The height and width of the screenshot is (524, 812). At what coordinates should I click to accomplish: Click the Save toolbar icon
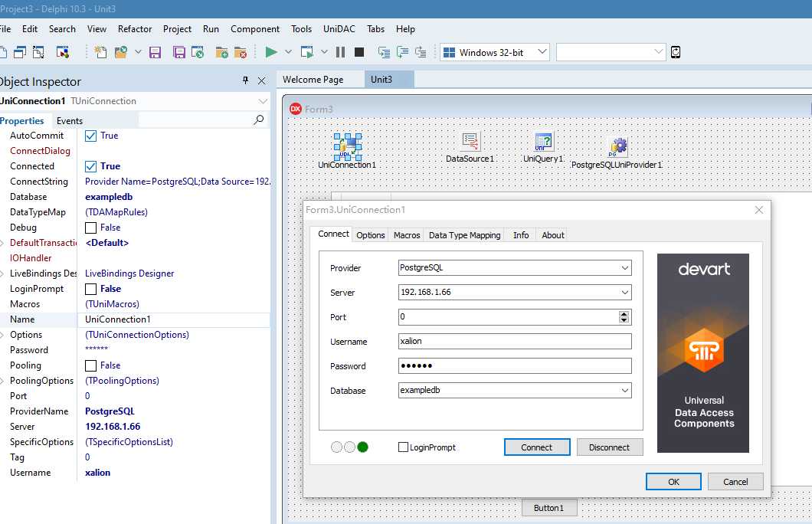[x=155, y=52]
